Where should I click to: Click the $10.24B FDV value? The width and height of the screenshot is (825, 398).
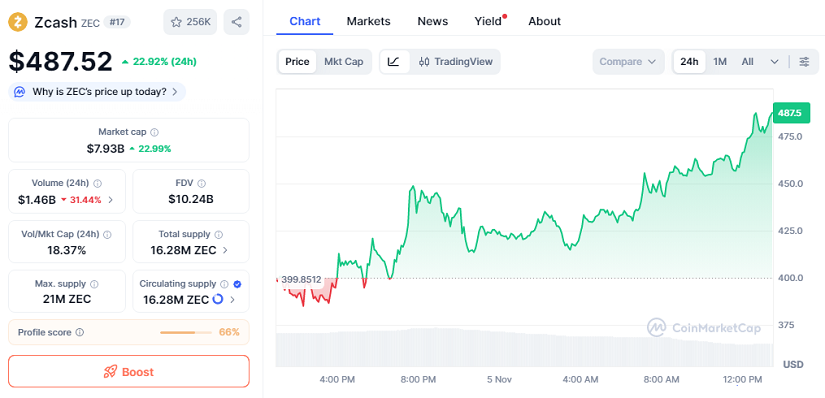190,200
